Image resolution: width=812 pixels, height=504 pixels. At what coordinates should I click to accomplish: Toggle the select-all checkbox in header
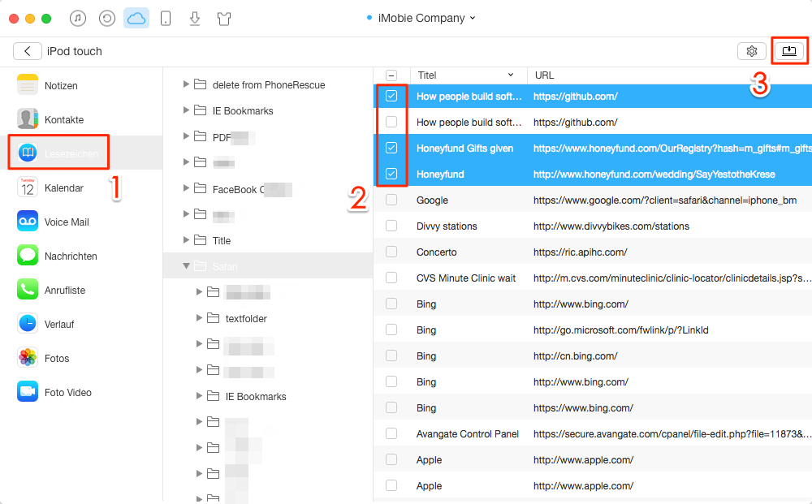(x=391, y=75)
